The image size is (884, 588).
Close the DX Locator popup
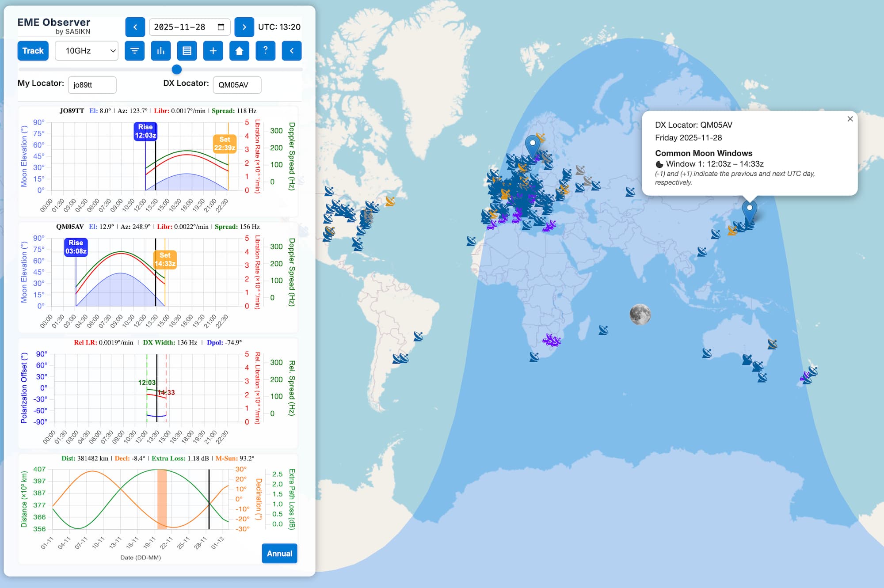(x=850, y=119)
